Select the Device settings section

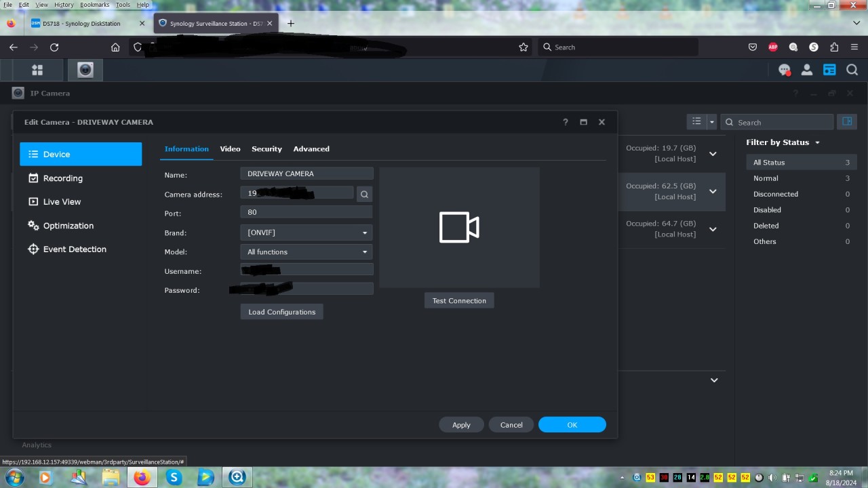[x=81, y=154]
